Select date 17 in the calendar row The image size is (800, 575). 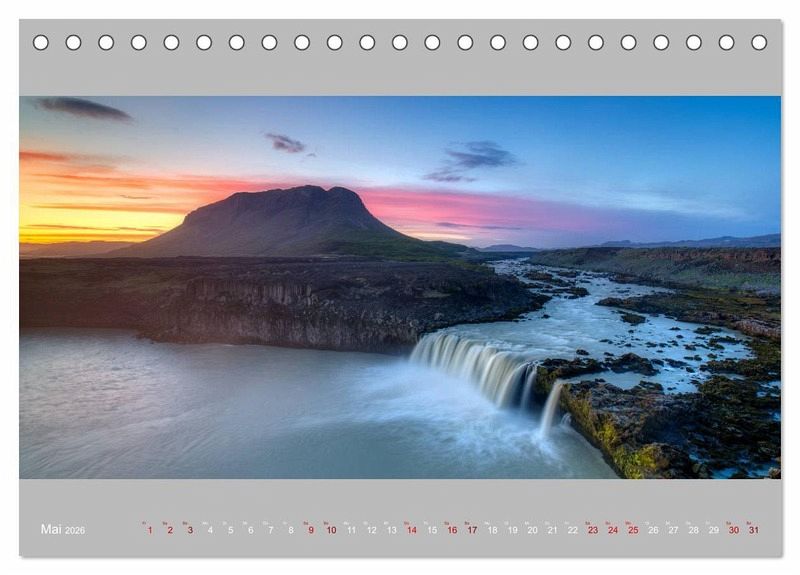tap(472, 530)
